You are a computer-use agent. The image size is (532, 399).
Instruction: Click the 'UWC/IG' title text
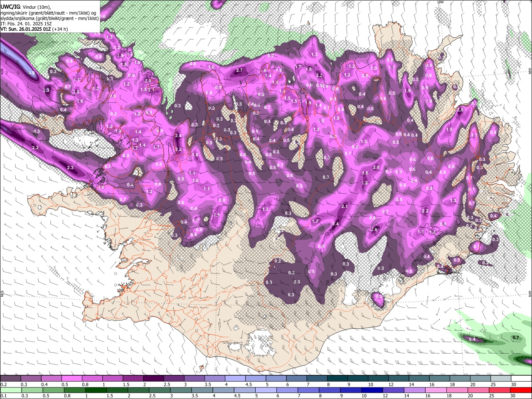pyautogui.click(x=10, y=7)
